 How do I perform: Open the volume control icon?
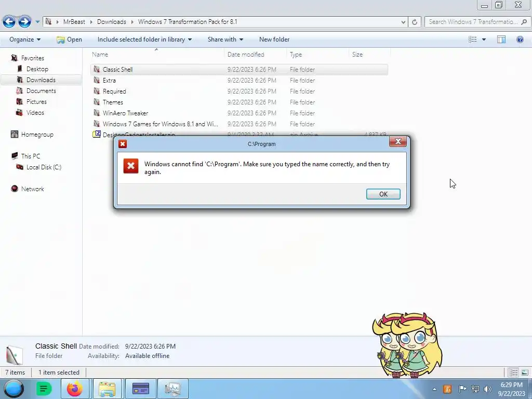point(488,389)
